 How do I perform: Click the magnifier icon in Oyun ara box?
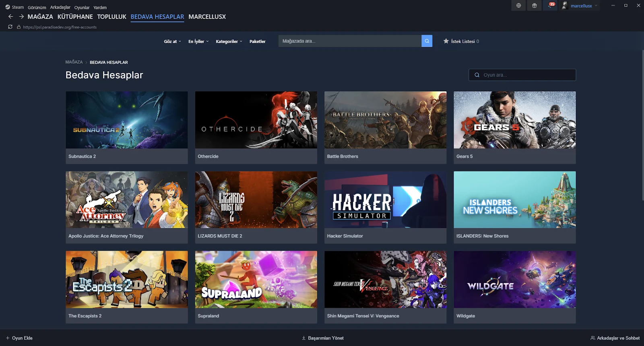point(477,75)
